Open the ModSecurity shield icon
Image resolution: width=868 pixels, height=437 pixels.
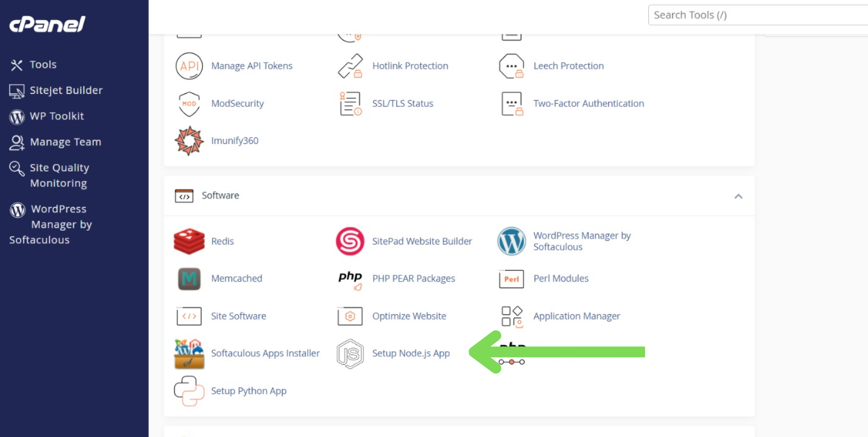pos(189,104)
